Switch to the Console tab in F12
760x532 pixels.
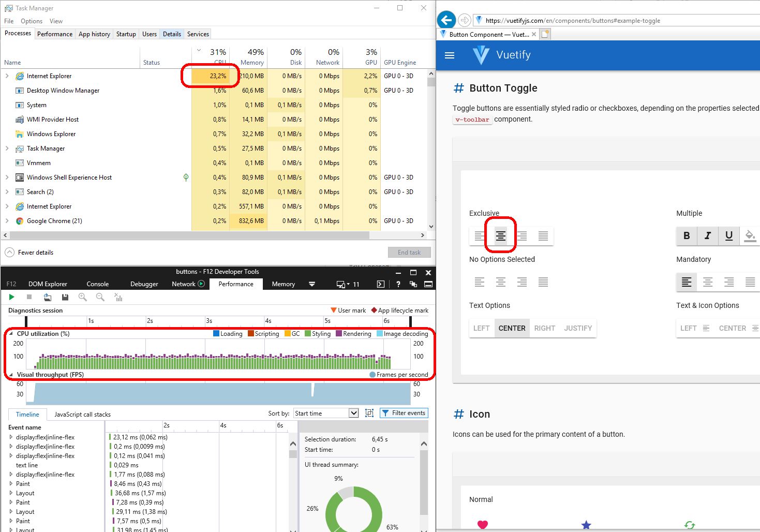point(97,284)
